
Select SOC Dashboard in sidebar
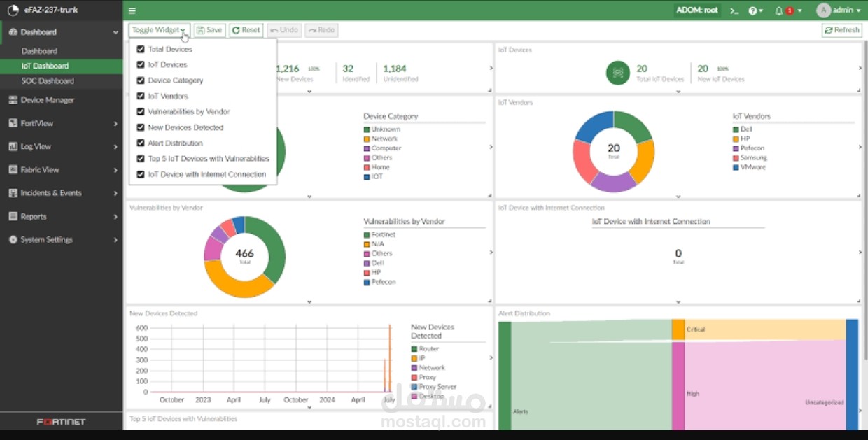pyautogui.click(x=48, y=80)
